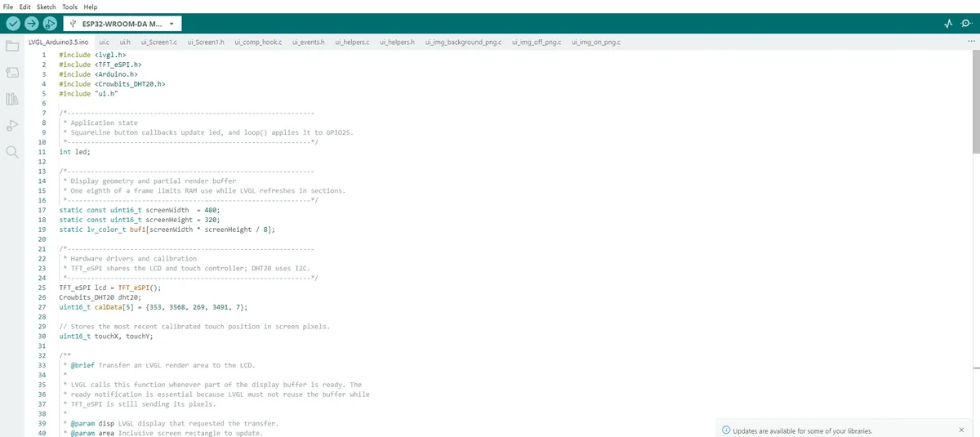Screen dimensions: 980x437
Task: Click line number 11 in the gutter
Action: [x=42, y=152]
